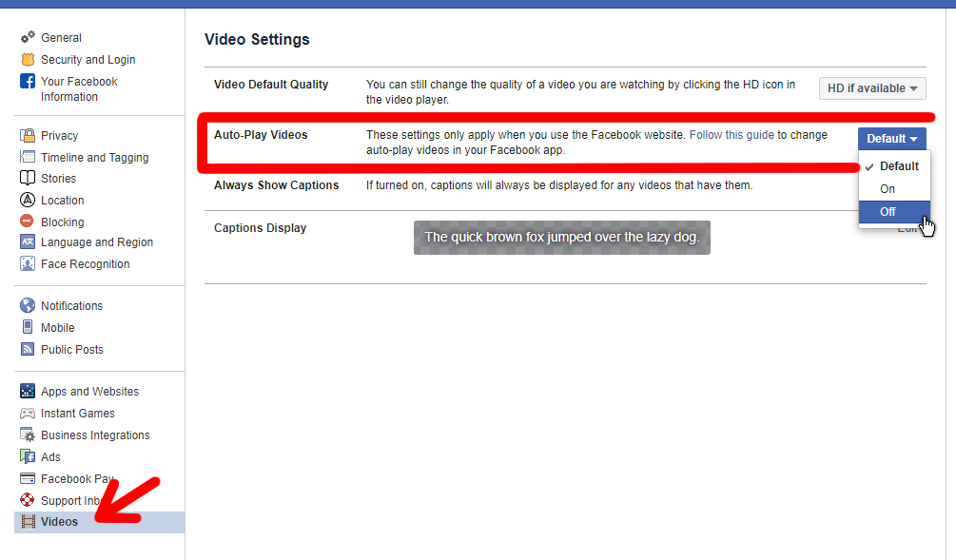Click the Support Inbox lifebuoy icon

28,500
